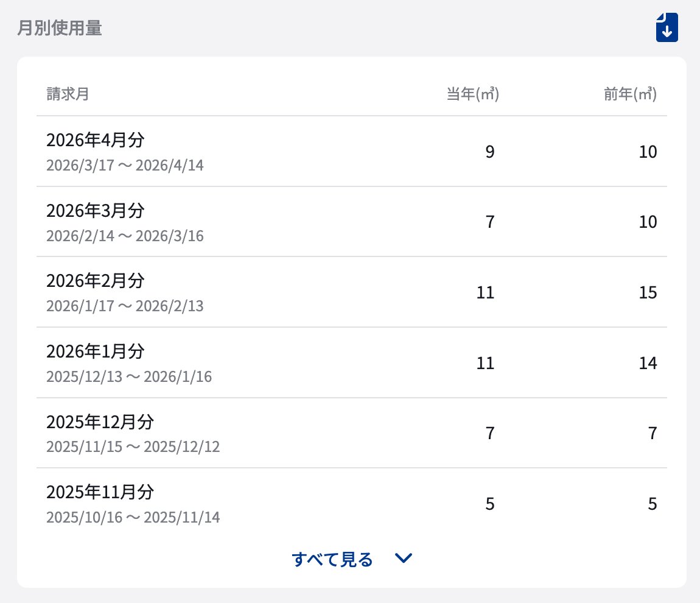
Task: Select date range 2025/11/15 ～ 2025/12/12
Action: [133, 446]
